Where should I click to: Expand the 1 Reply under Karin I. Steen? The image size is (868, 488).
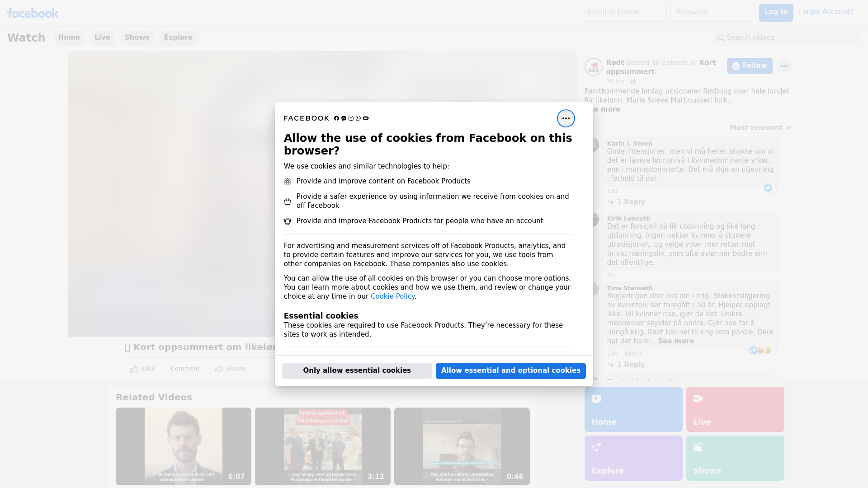tap(631, 202)
